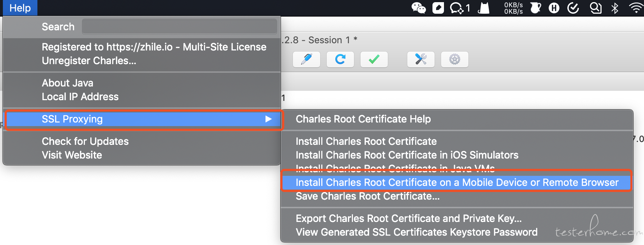Click the network speed 0KB/s indicator
This screenshot has height=245, width=644.
click(513, 8)
